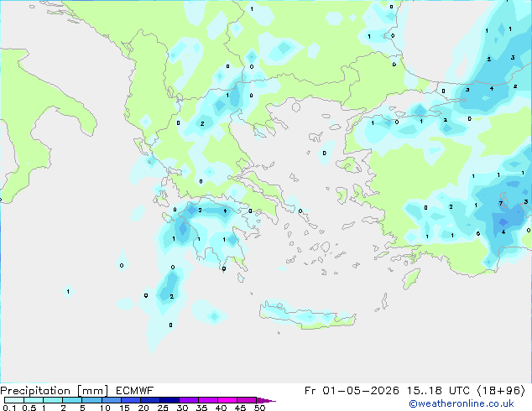Click the 30–35 mm violet legend box
Screen dimensions: 532x411
(x=188, y=400)
